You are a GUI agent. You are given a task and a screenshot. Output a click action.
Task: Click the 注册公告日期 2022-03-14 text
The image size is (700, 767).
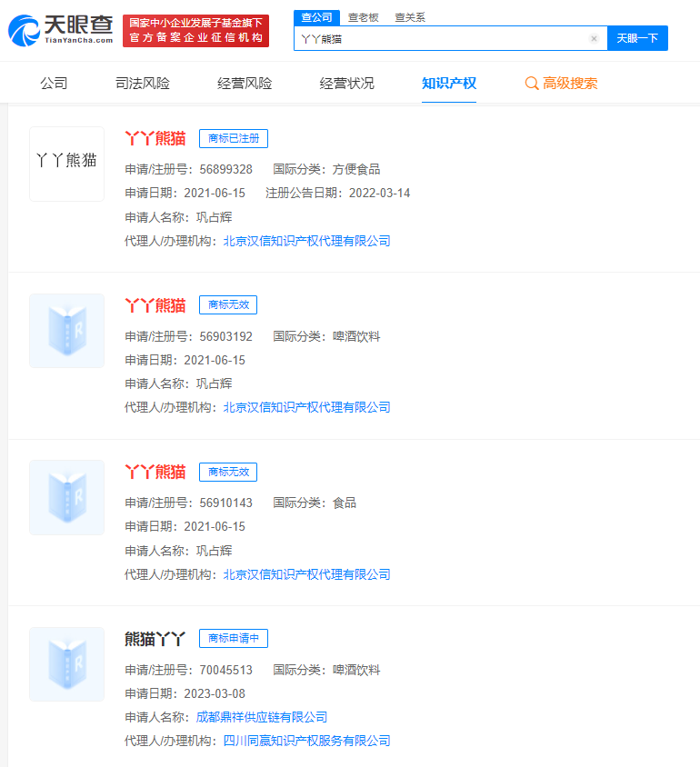(x=337, y=194)
